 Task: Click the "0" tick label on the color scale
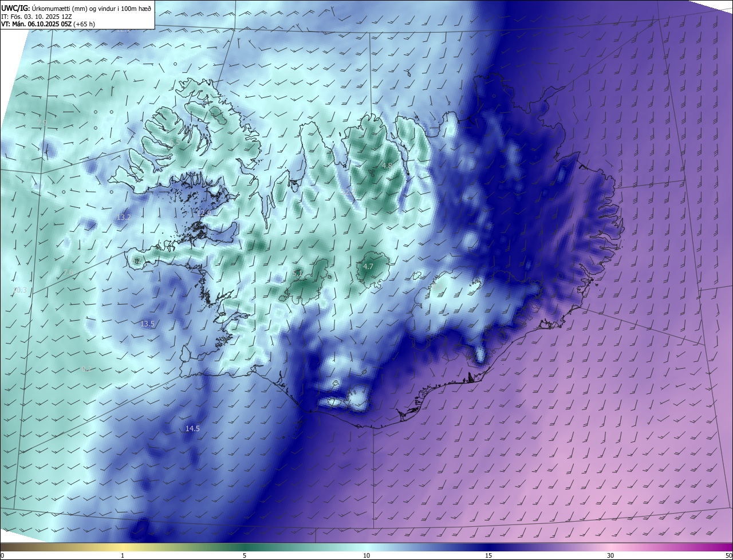(x=2, y=555)
